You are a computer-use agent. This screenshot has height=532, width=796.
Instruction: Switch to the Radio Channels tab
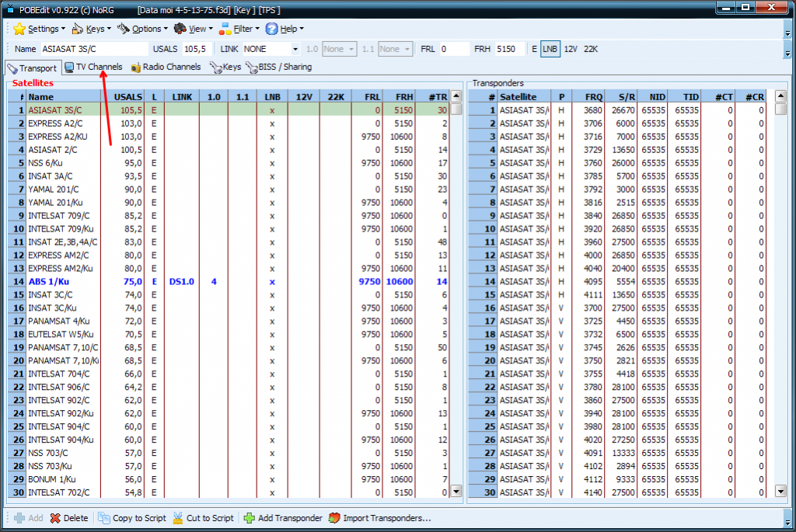click(166, 67)
